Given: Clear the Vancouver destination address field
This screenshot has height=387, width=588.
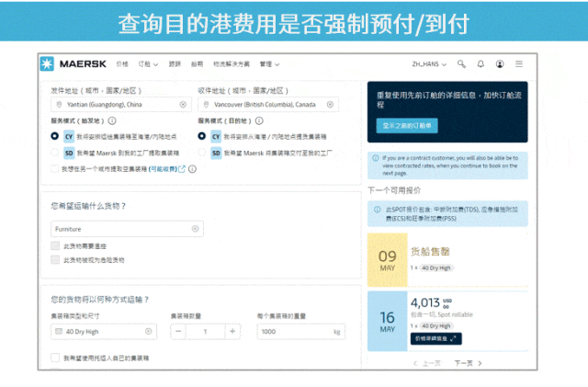Looking at the screenshot, I should tap(330, 105).
